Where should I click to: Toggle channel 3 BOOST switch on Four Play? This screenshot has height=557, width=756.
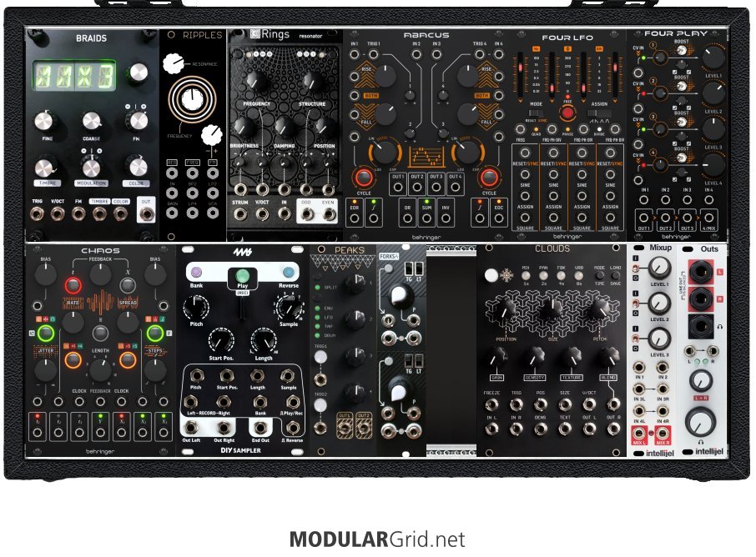click(x=681, y=123)
